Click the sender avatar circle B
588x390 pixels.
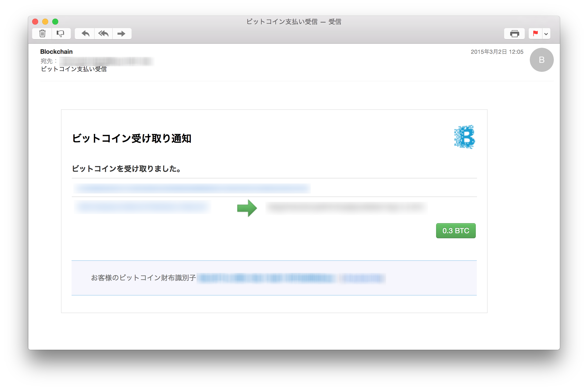point(542,60)
